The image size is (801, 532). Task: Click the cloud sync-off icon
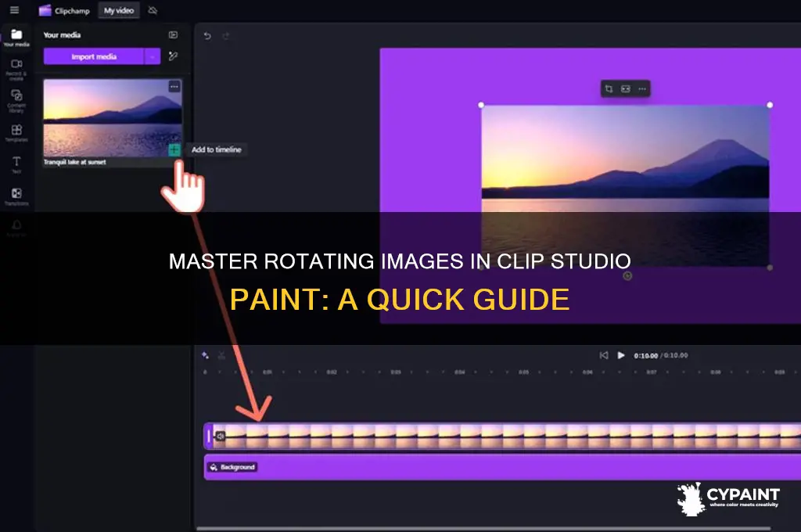click(153, 10)
